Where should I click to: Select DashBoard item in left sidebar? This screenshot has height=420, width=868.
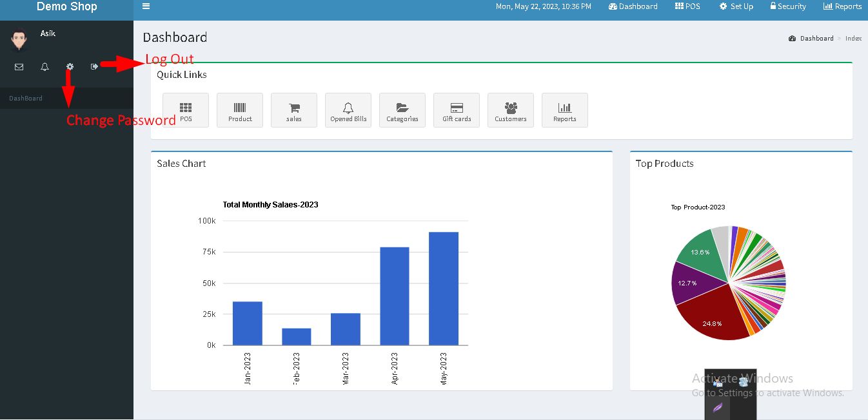point(26,99)
